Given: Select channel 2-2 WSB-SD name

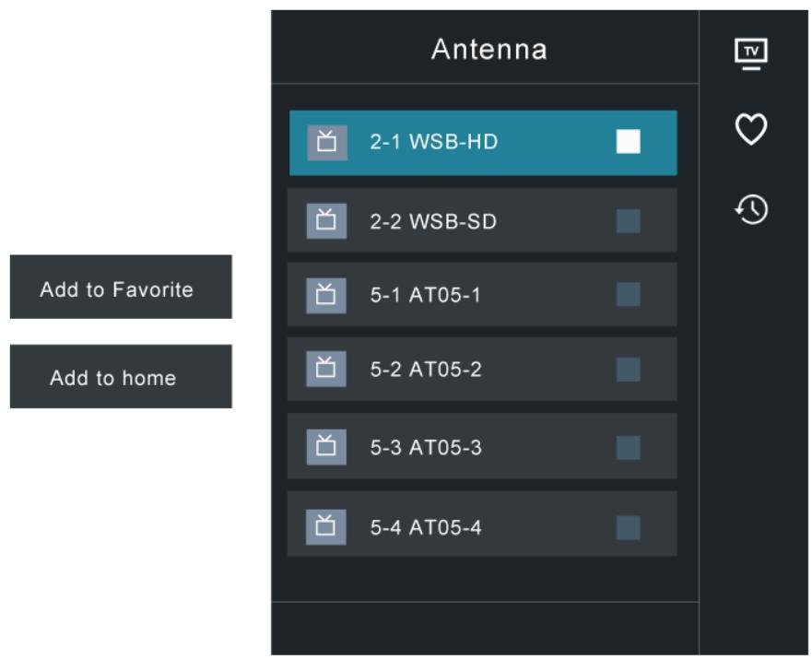Looking at the screenshot, I should 433,221.
